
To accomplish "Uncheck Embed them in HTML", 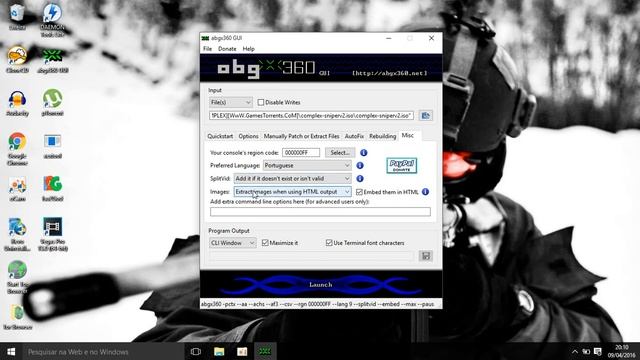I will point(359,192).
